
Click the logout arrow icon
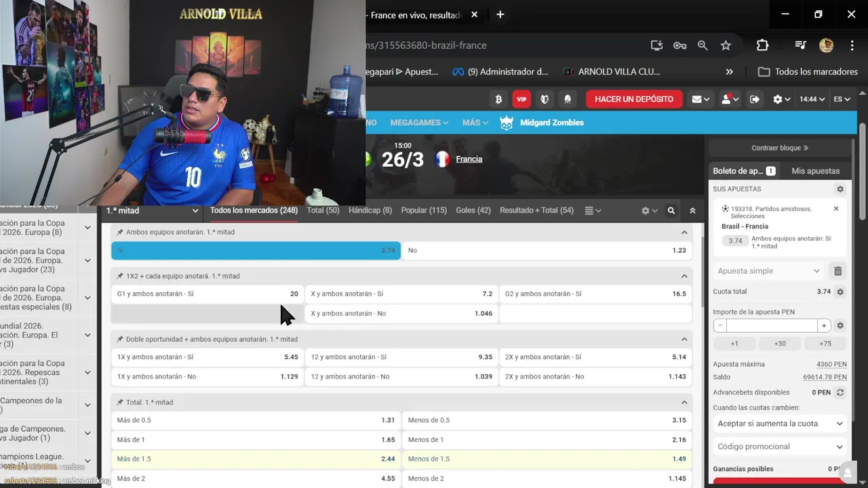(x=755, y=99)
